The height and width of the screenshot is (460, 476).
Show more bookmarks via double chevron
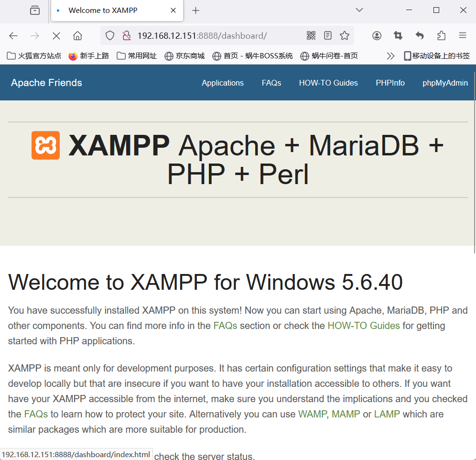390,56
